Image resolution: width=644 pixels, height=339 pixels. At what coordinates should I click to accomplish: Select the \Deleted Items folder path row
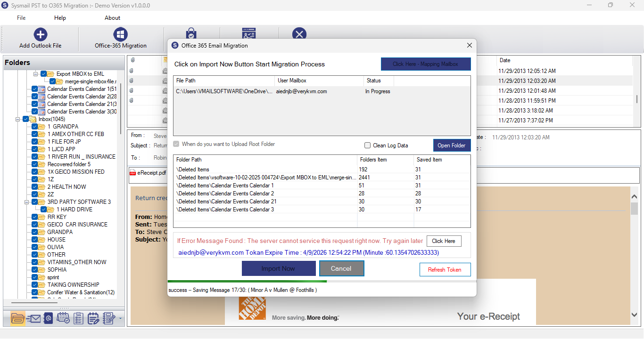pyautogui.click(x=322, y=169)
